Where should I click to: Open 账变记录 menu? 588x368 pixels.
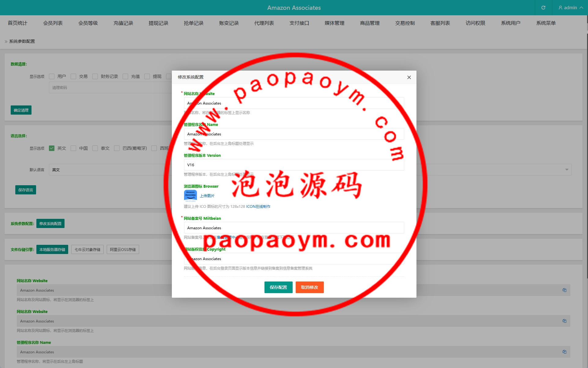[229, 23]
